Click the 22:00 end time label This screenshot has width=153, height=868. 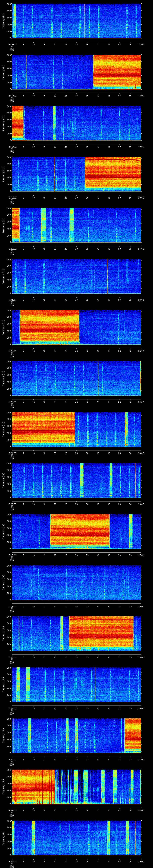click(141, 300)
